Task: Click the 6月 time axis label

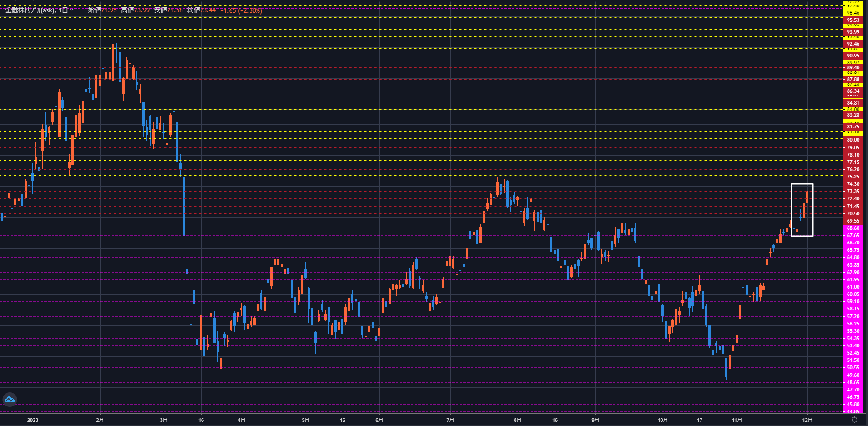Action: [379, 420]
